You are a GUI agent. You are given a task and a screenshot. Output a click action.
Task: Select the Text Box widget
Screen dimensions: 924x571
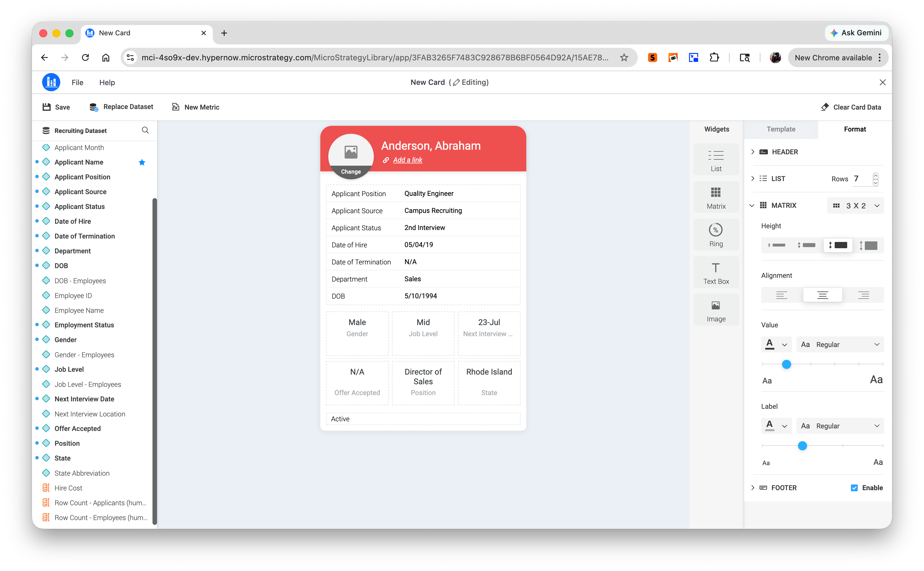click(x=716, y=272)
